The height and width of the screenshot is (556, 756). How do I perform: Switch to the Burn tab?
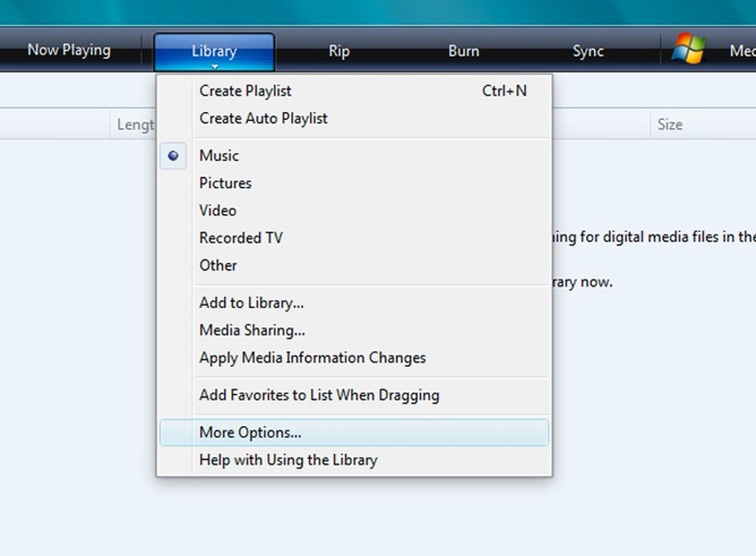(x=463, y=51)
